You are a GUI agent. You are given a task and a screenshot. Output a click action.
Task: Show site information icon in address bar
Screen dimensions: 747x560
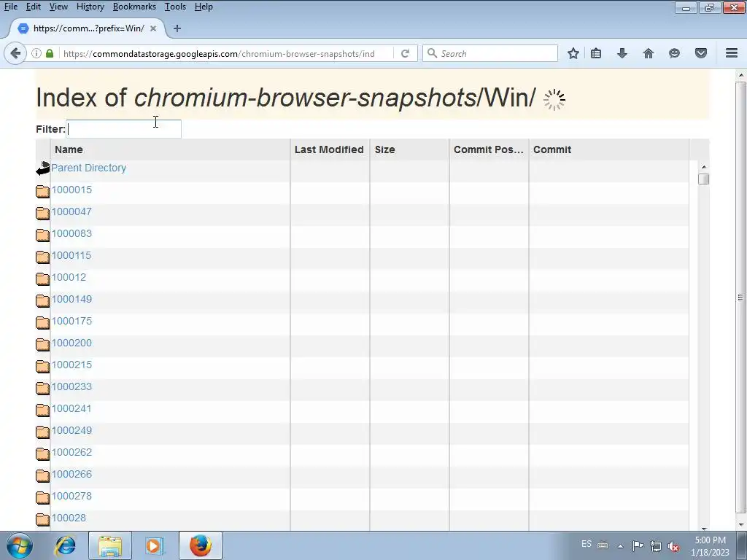point(36,53)
